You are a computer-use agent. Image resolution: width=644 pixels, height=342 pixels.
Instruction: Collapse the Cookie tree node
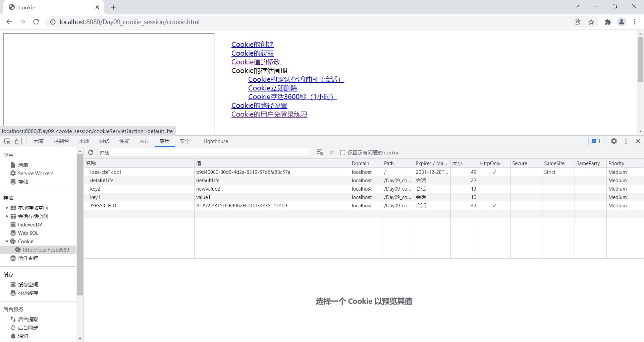click(7, 241)
